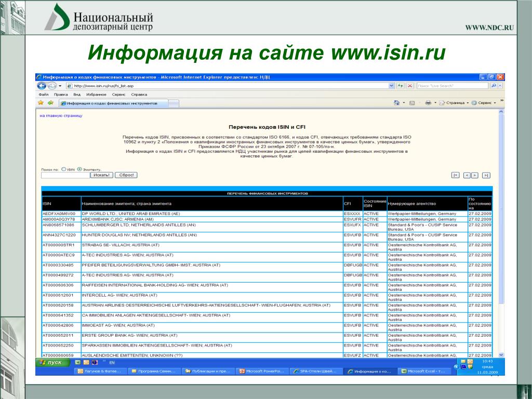Open the Избранное menu
532x399 pixels.
[96, 95]
